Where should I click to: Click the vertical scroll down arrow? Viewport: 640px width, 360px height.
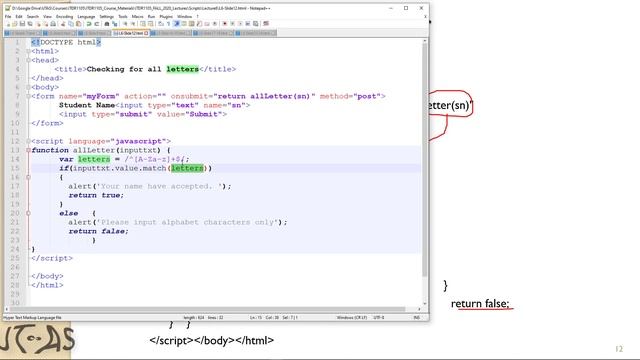coord(424,303)
